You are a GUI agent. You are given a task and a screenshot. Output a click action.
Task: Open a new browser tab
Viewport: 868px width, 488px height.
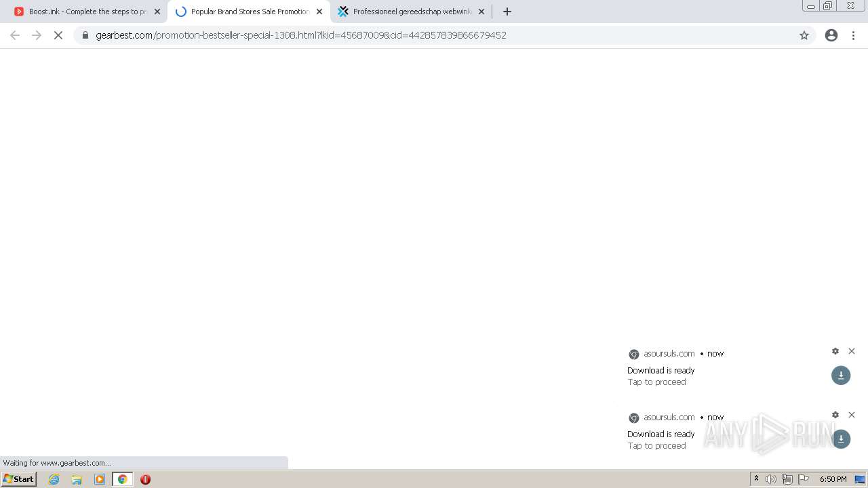[x=507, y=12]
